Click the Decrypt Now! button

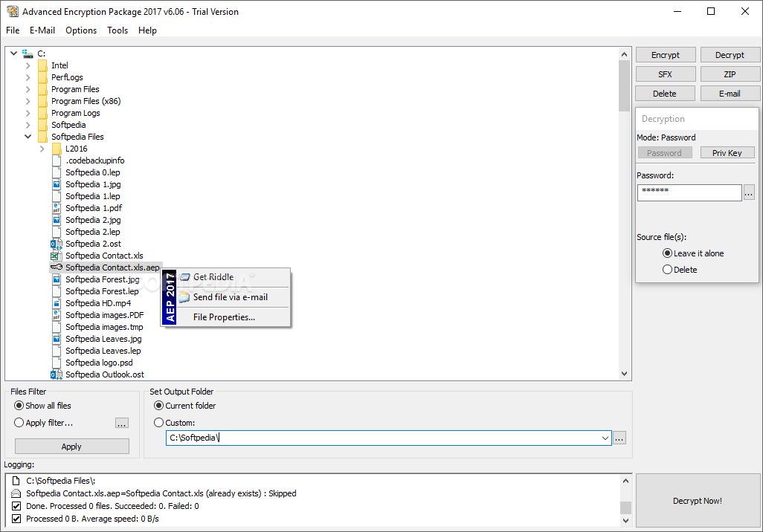click(698, 500)
